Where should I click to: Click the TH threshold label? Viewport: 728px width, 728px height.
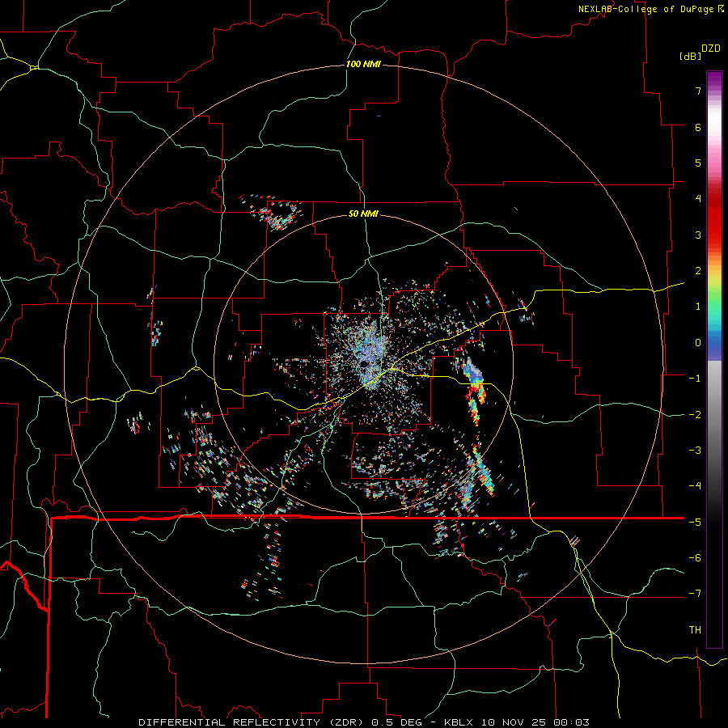point(695,630)
